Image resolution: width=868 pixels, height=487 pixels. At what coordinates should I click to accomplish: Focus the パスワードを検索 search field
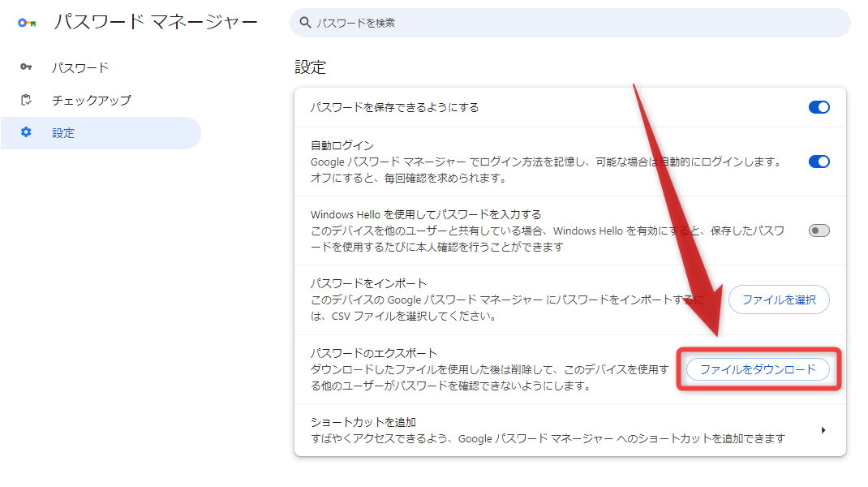(570, 23)
